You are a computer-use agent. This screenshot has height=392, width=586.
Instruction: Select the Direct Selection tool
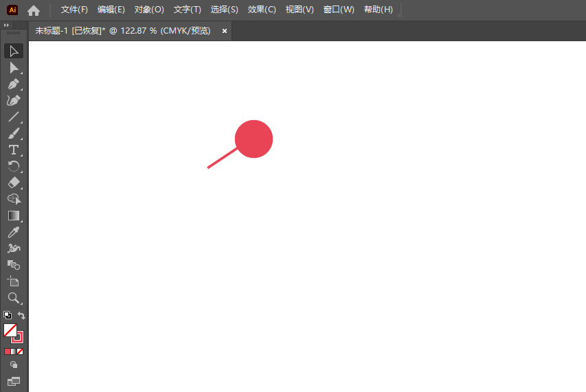click(14, 67)
